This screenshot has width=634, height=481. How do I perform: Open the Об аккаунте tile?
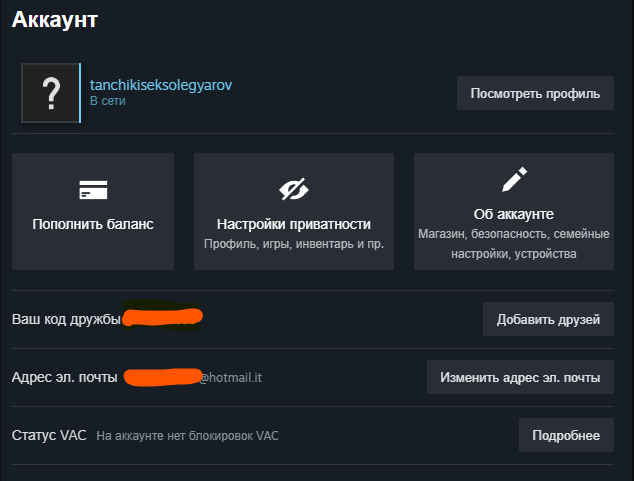[514, 211]
